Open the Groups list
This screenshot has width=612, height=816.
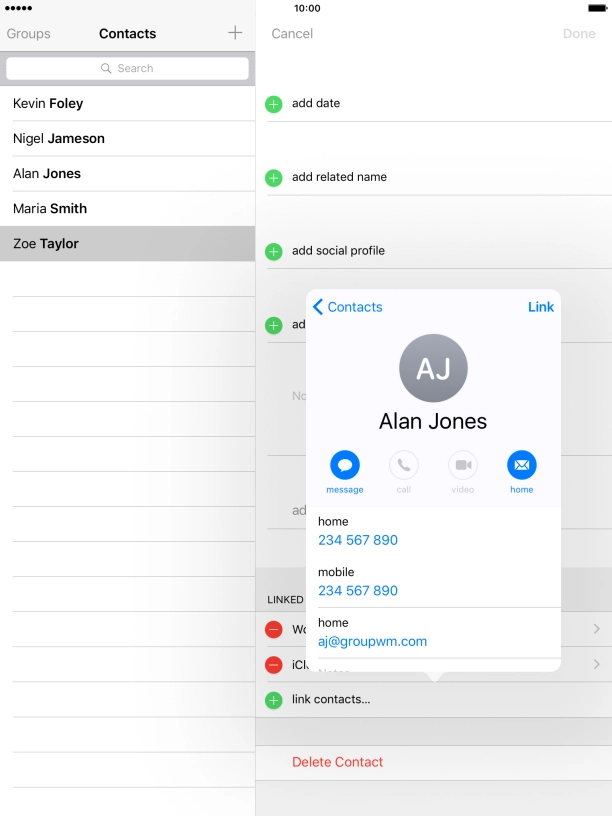29,34
